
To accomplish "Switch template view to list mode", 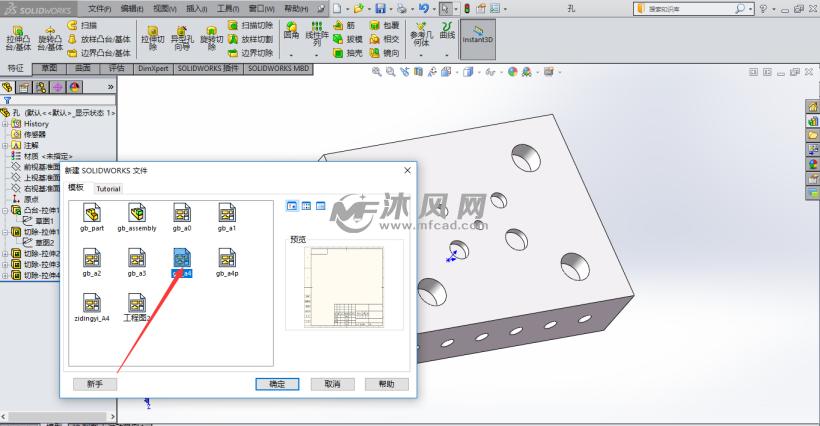I will [x=306, y=206].
